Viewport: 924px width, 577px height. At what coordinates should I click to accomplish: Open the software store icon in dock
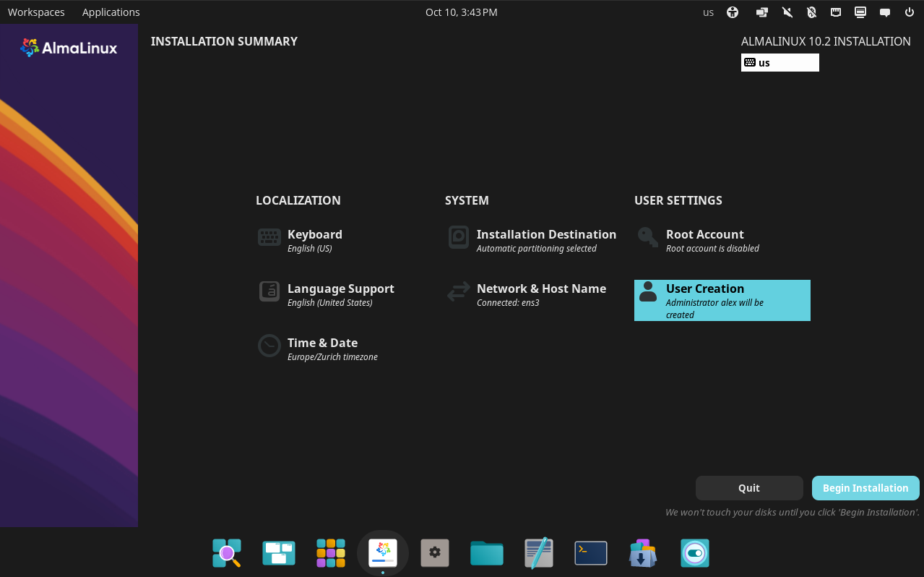pyautogui.click(x=643, y=553)
